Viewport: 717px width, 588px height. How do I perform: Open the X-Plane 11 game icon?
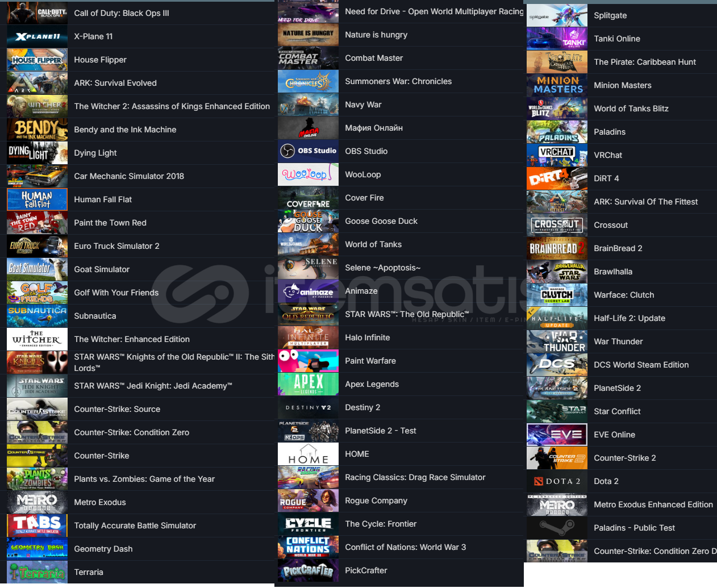[37, 36]
